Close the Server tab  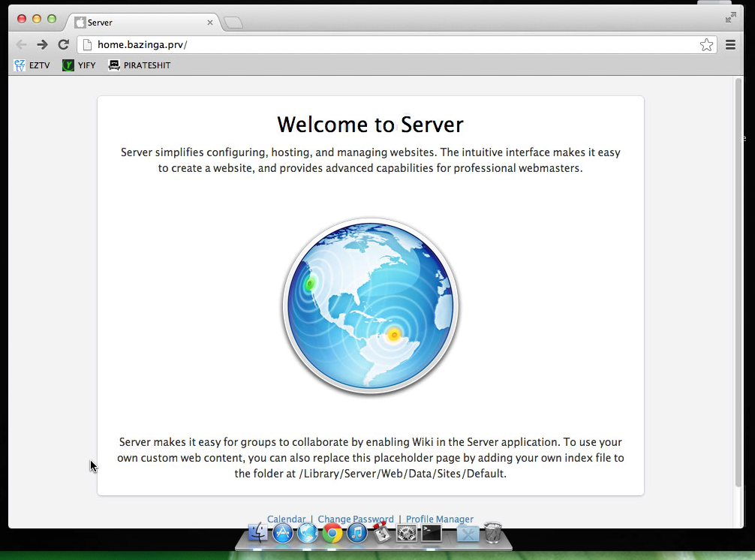pos(210,23)
